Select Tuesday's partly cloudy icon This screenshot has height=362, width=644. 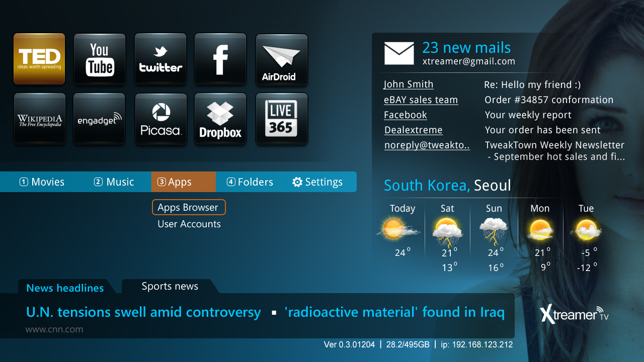(x=586, y=230)
